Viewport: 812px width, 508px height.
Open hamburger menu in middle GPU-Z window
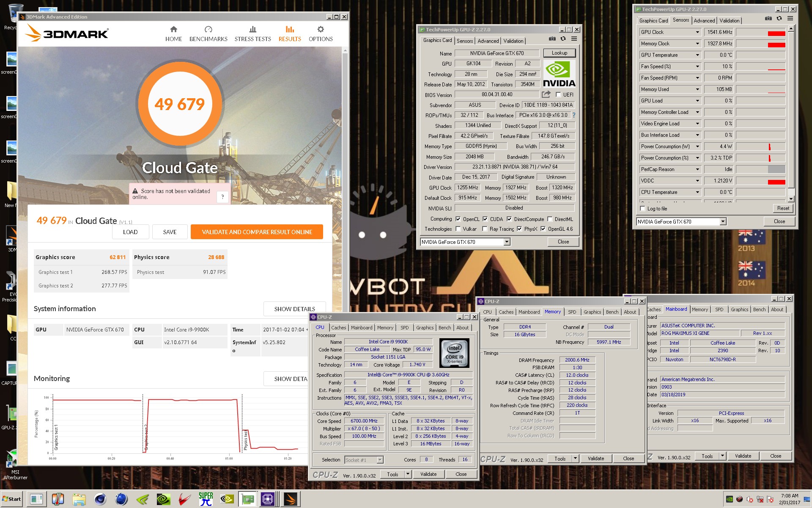(574, 39)
